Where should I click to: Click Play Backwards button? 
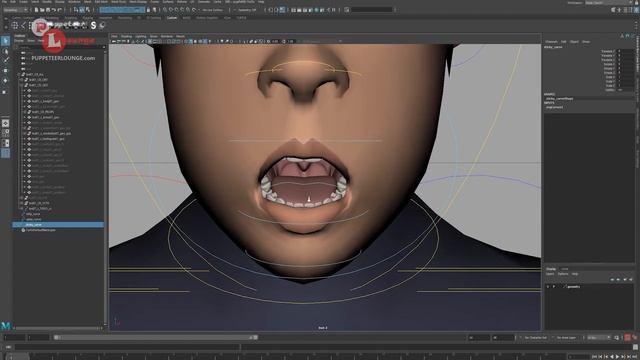[x=611, y=357]
